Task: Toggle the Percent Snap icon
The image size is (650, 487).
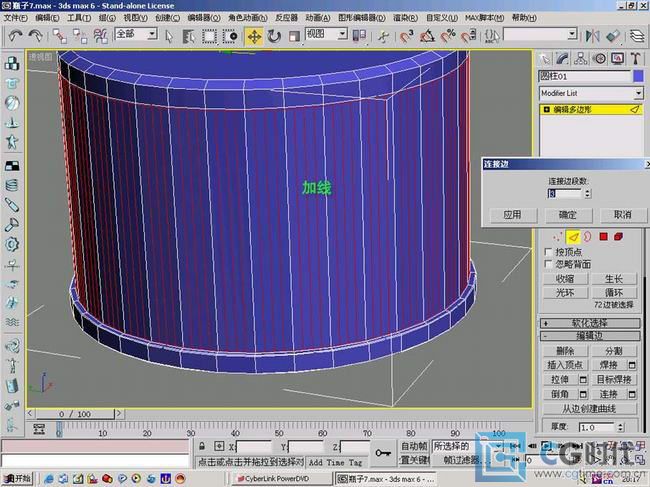Action: coord(448,36)
